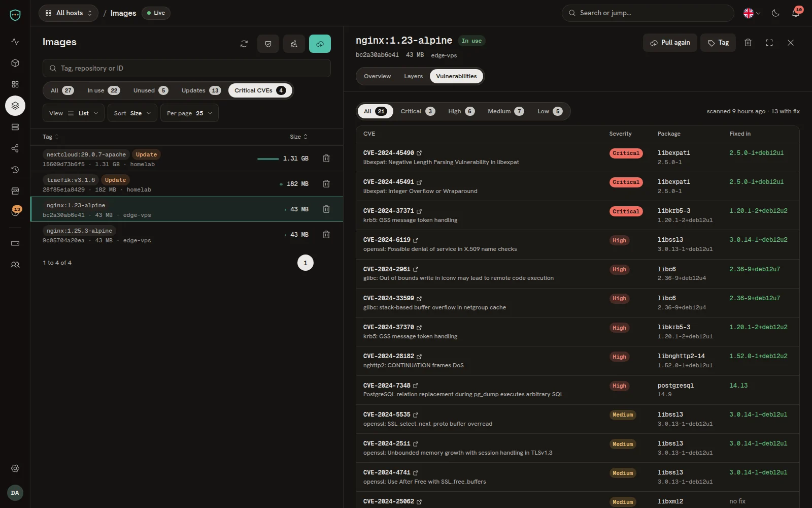Show only Critical severity vulnerabilities
812x508 pixels.
pyautogui.click(x=418, y=111)
